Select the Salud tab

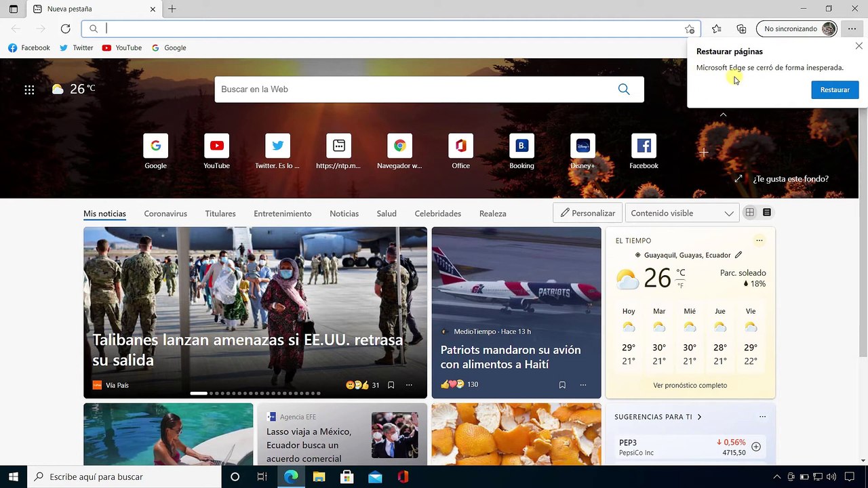387,213
